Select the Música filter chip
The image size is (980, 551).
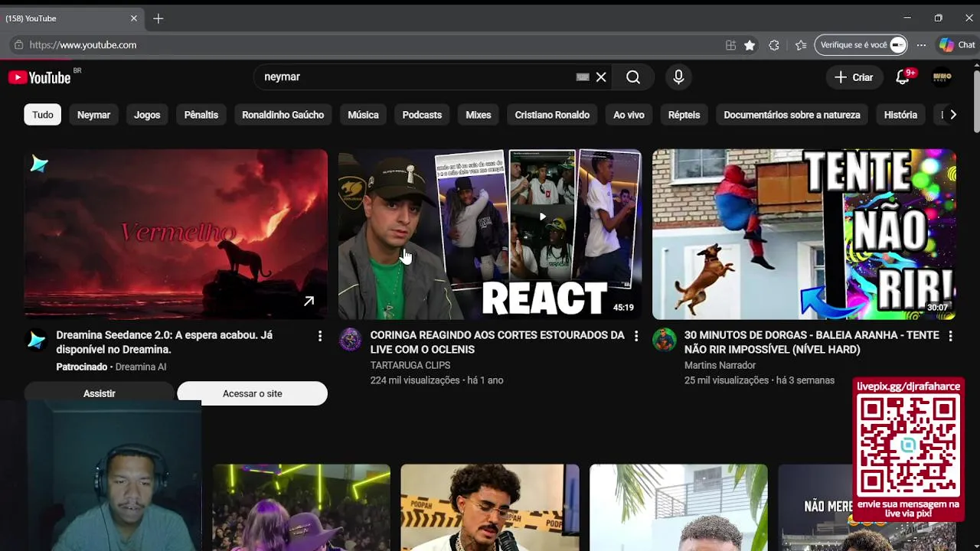pos(363,115)
